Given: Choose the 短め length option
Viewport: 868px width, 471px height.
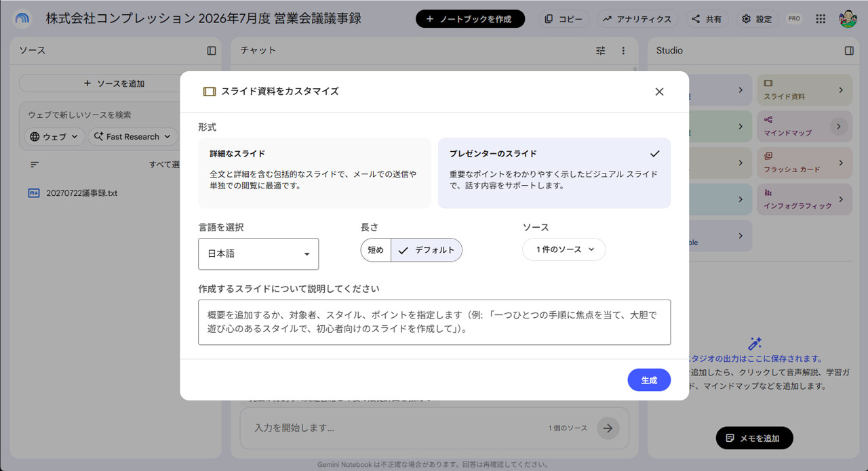Looking at the screenshot, I should 376,250.
